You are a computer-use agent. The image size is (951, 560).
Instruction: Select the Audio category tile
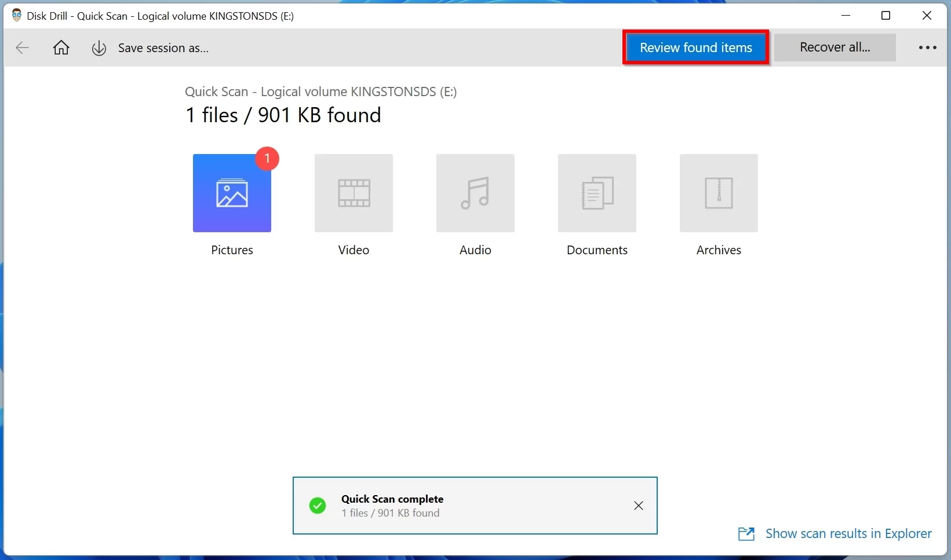point(475,193)
